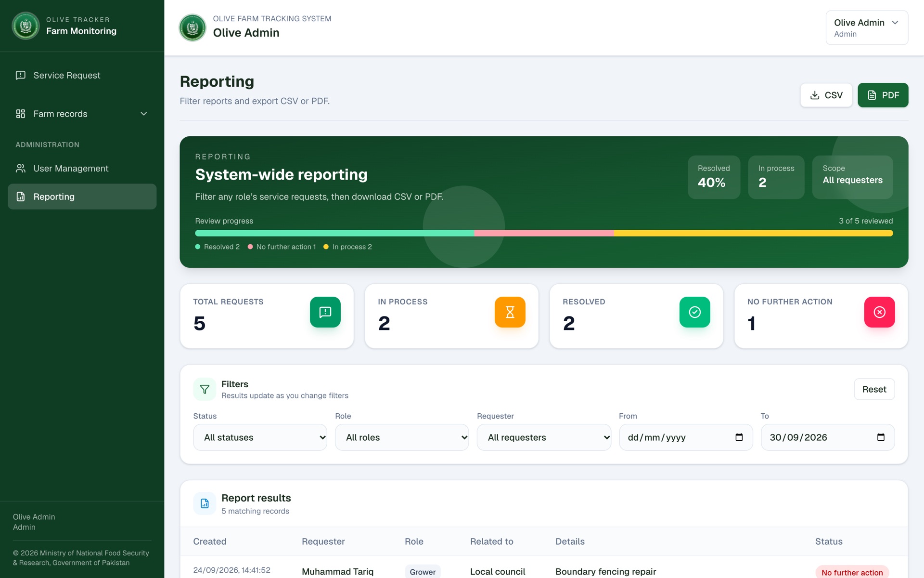The width and height of the screenshot is (924, 578).
Task: Click the Resolved 40% stat card
Action: coord(714,177)
